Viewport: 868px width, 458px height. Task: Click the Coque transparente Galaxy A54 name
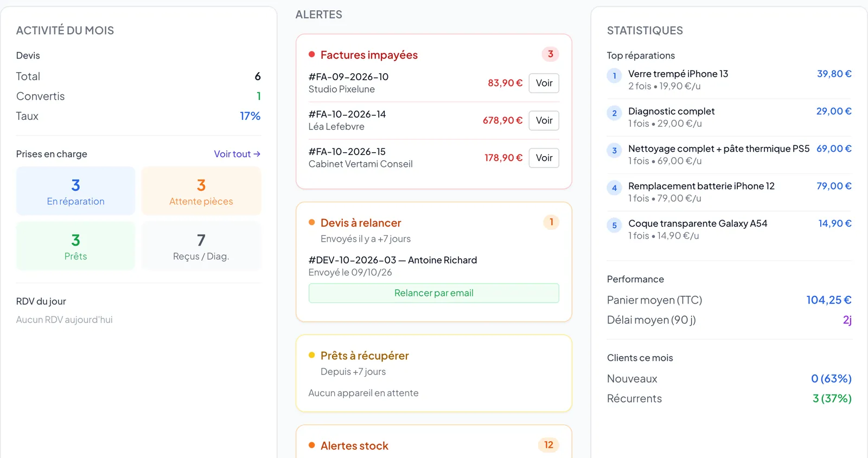coord(698,223)
